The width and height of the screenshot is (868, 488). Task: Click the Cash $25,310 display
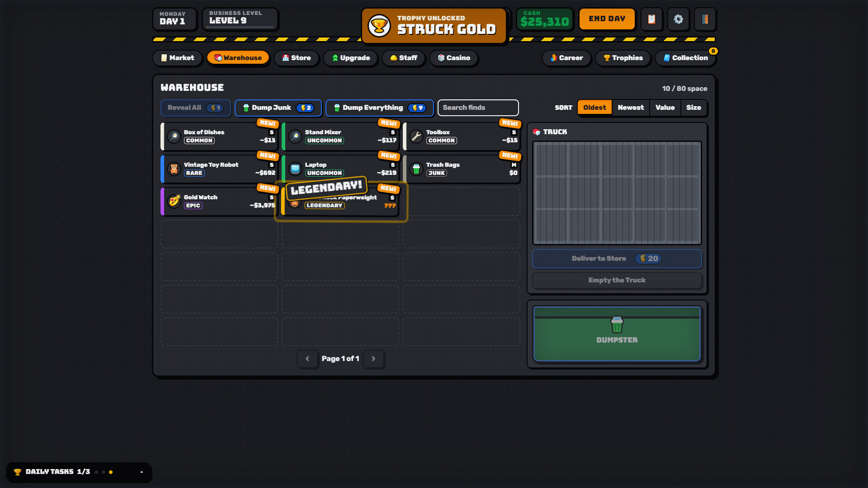tap(545, 19)
